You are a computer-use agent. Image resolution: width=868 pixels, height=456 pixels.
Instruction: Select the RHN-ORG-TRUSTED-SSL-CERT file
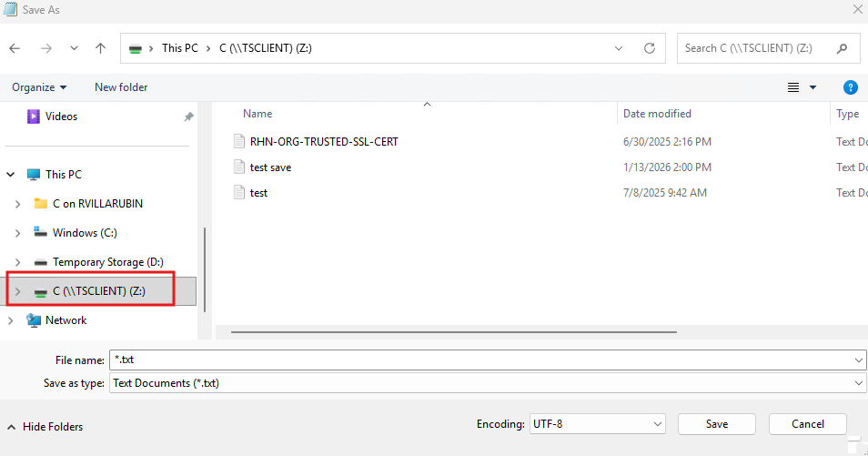coord(324,142)
